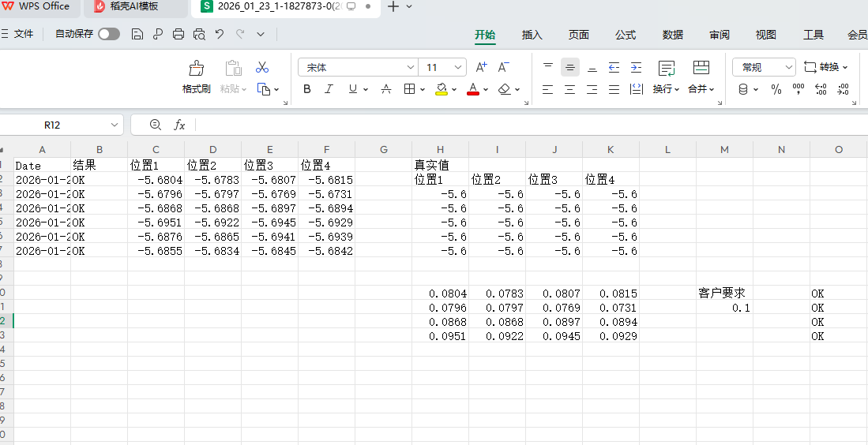Apply Bold formatting
The height and width of the screenshot is (445, 868).
(307, 89)
